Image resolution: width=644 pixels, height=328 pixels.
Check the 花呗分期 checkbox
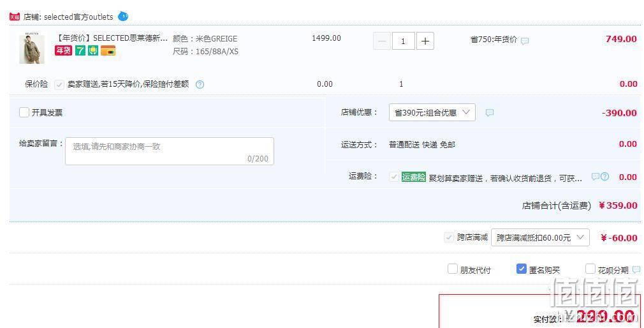coord(590,269)
